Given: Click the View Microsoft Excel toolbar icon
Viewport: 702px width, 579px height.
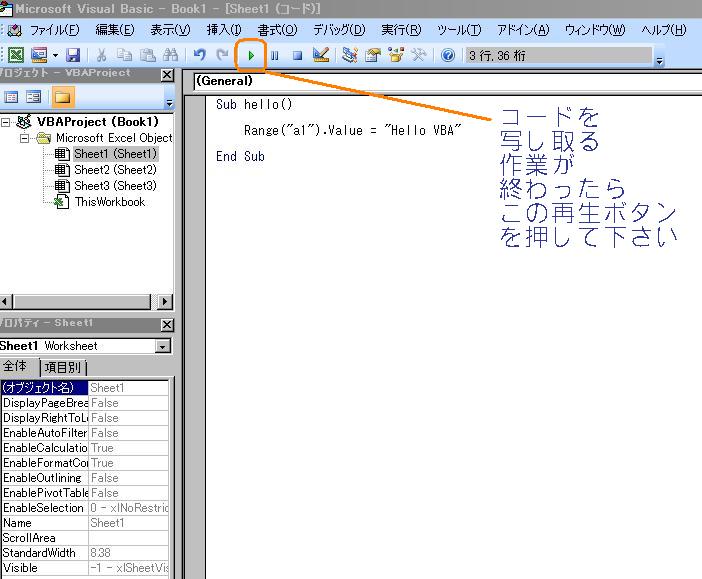Looking at the screenshot, I should click(x=16, y=55).
